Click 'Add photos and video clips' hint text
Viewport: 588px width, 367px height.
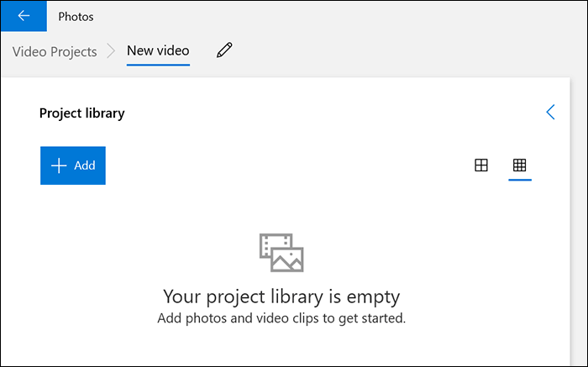pyautogui.click(x=281, y=318)
